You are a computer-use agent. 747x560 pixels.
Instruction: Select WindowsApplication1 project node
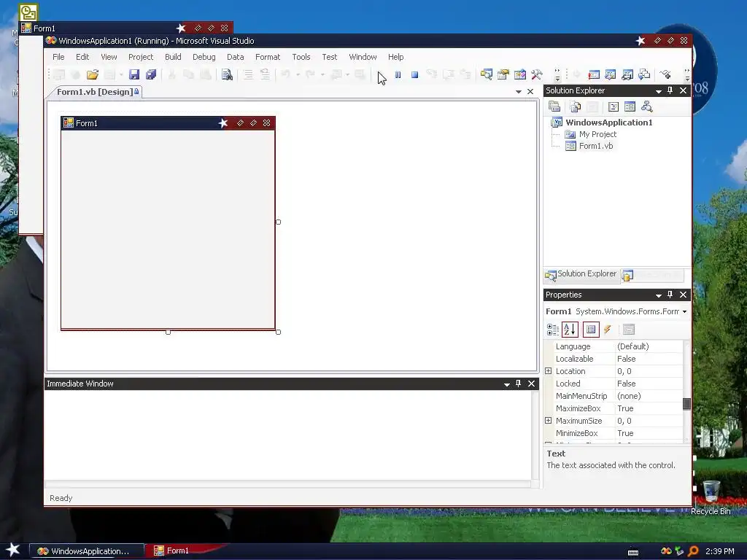click(x=609, y=122)
